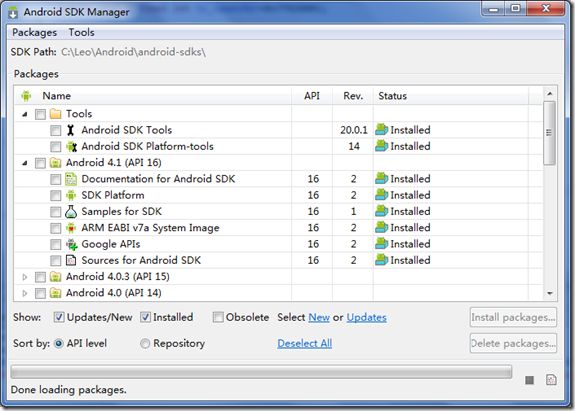Click the Installed status icon for Samples for SDK
This screenshot has width=575, height=411.
381,211
